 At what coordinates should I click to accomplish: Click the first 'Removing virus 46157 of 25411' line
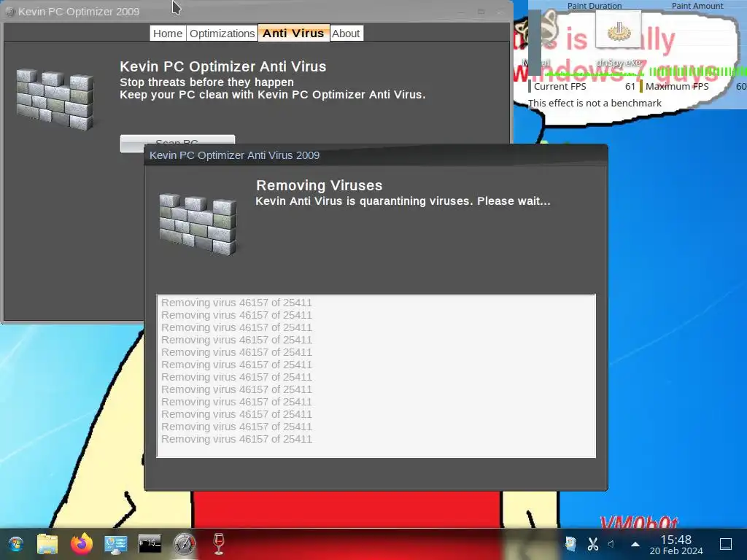point(237,303)
